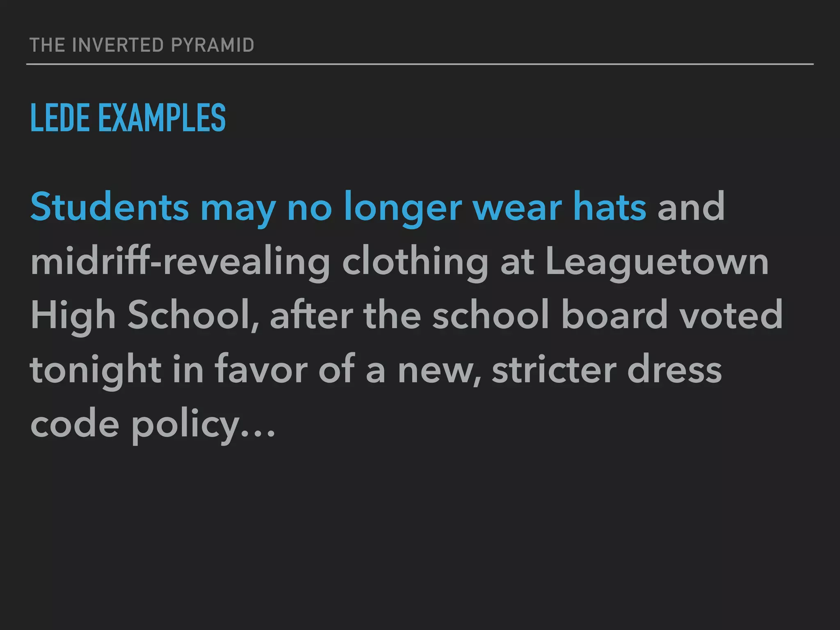The image size is (840, 630).
Task: Click the word 'voted'
Action: click(731, 315)
